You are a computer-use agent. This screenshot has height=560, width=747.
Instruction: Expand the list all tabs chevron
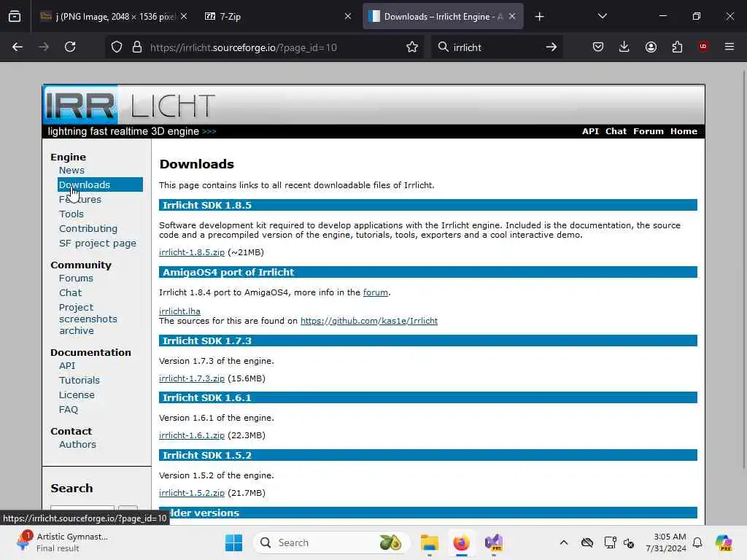(602, 17)
